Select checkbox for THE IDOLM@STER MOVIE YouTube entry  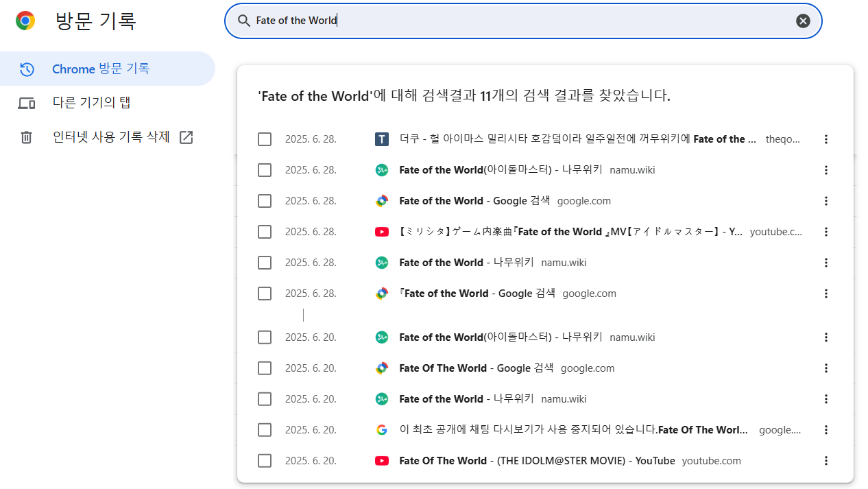point(265,461)
